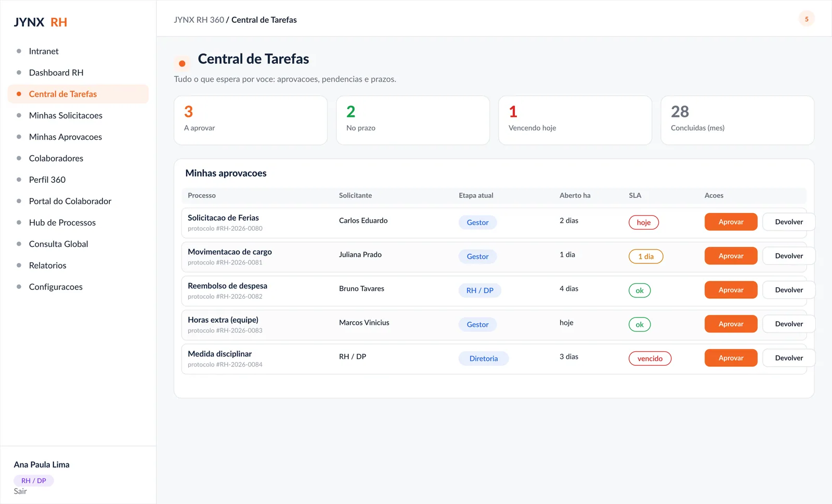Click the JYNX RH 360 breadcrumb
The image size is (832, 504).
click(x=199, y=20)
